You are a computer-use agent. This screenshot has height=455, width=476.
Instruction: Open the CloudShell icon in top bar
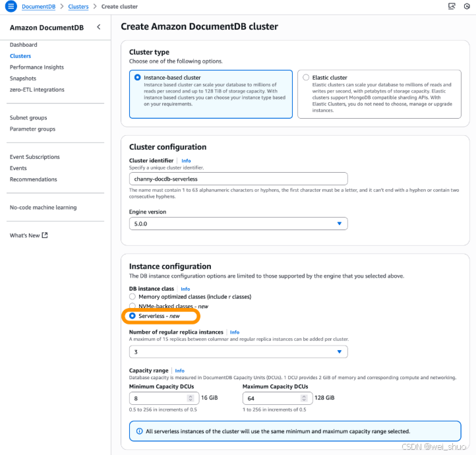coord(452,6)
